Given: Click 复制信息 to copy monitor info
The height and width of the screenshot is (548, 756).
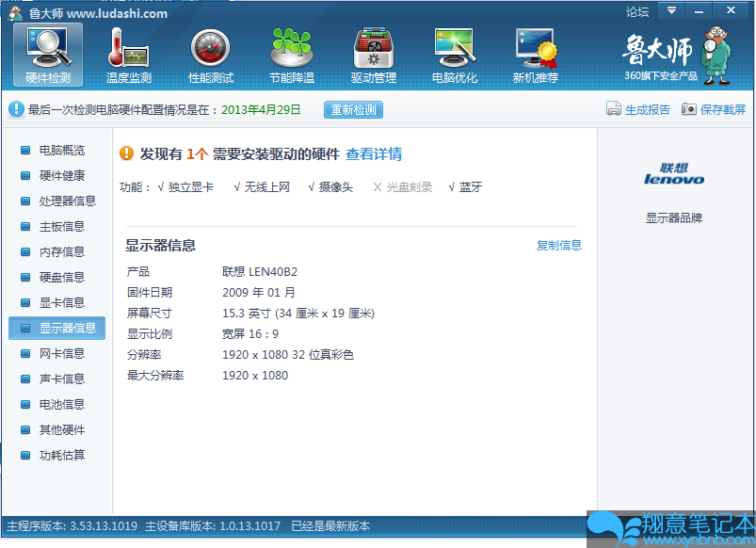Looking at the screenshot, I should tap(559, 245).
